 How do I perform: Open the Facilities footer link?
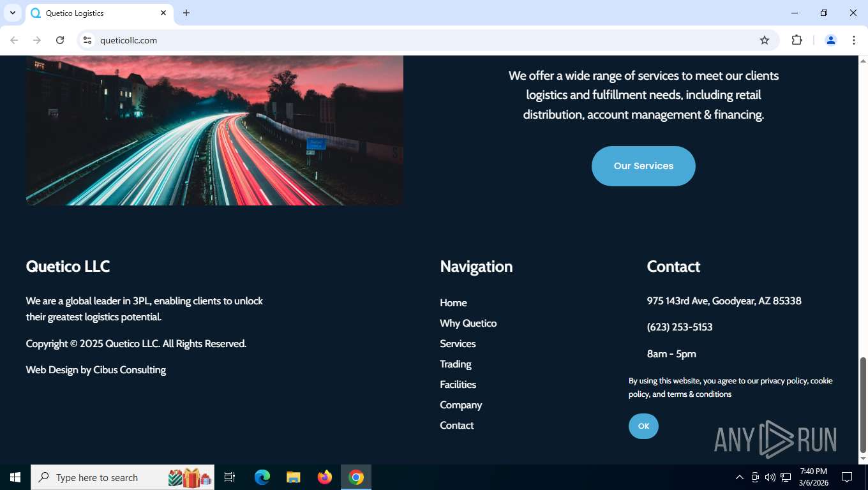point(458,385)
